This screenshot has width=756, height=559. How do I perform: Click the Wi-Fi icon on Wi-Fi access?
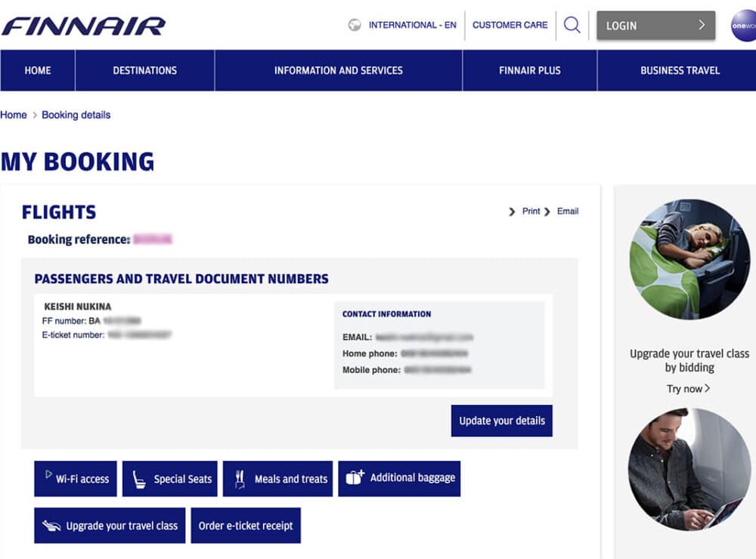[x=48, y=474]
